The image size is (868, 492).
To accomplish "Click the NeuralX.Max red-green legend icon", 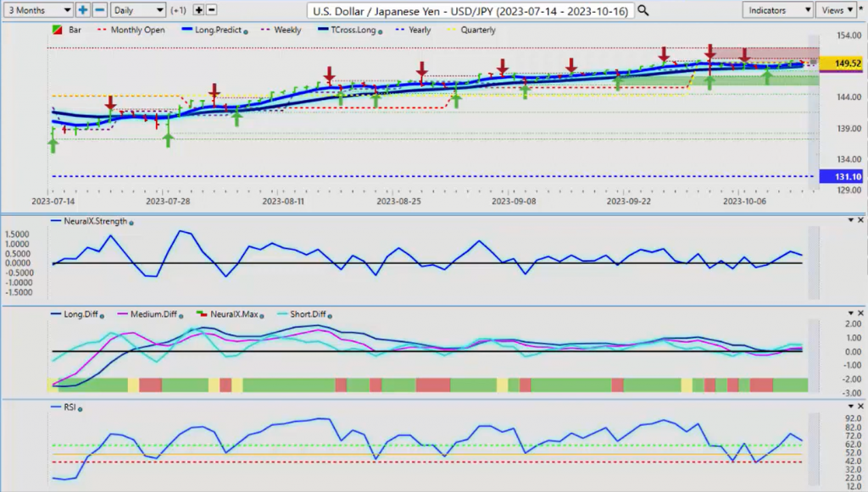I will pos(202,314).
